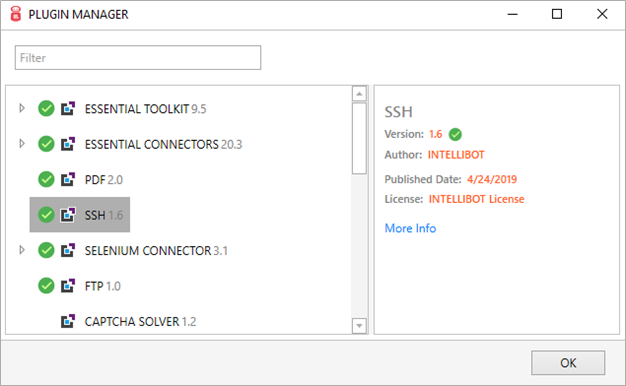Toggle the green checkmark for FTP plugin

point(46,286)
